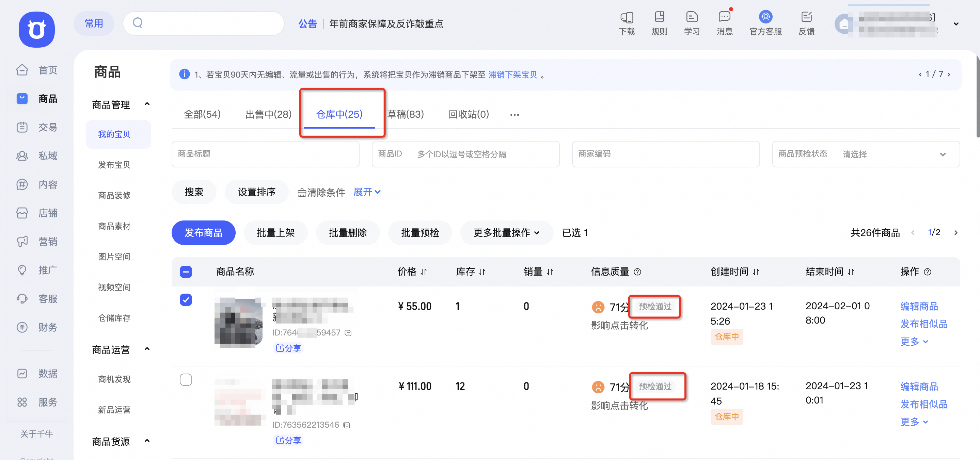The height and width of the screenshot is (460, 980).
Task: Copy product ID 763562213546
Action: (x=347, y=425)
